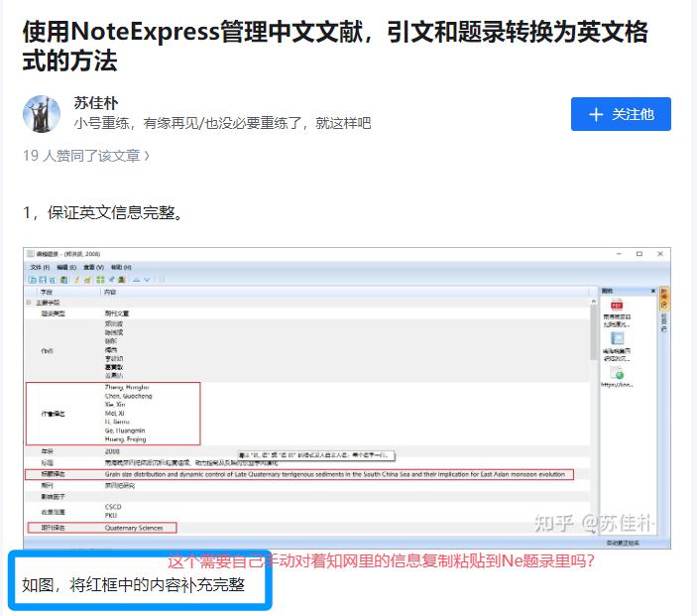Close the NoteExpress edit window
This screenshot has height=616, width=697.
tap(660, 254)
